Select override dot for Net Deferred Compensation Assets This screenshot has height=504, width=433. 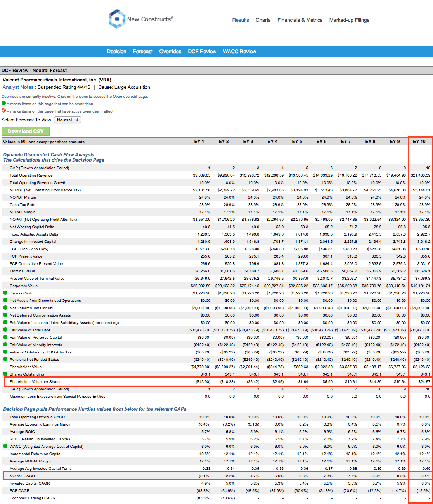(x=5, y=315)
